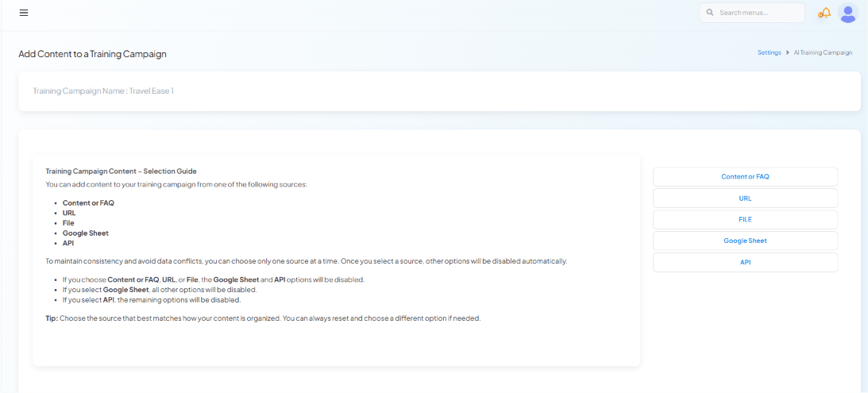Open the user profile avatar
The image size is (868, 393).
(848, 13)
